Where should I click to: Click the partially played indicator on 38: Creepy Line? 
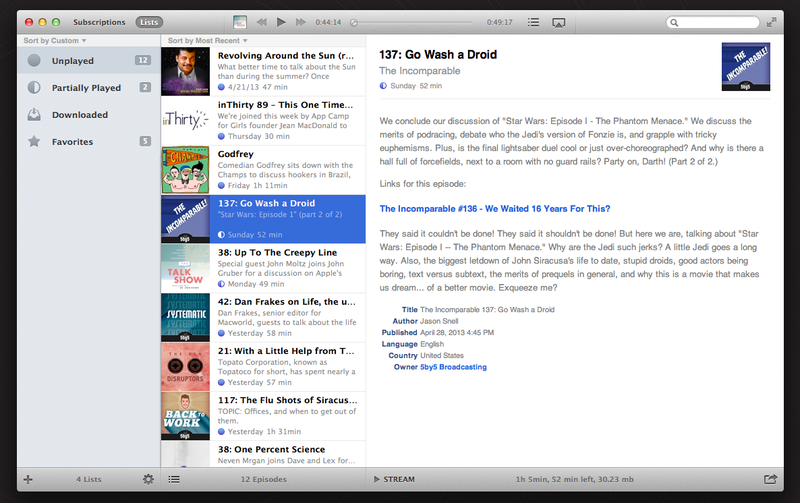point(221,284)
